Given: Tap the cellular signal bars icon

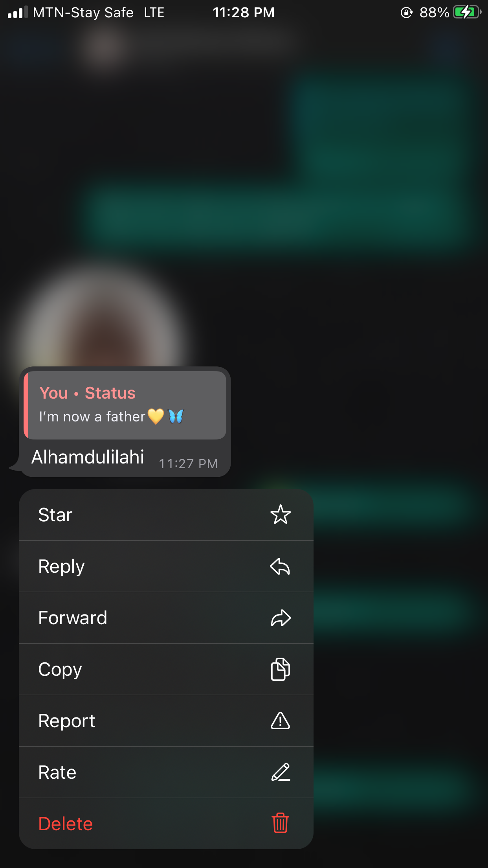Looking at the screenshot, I should (18, 13).
